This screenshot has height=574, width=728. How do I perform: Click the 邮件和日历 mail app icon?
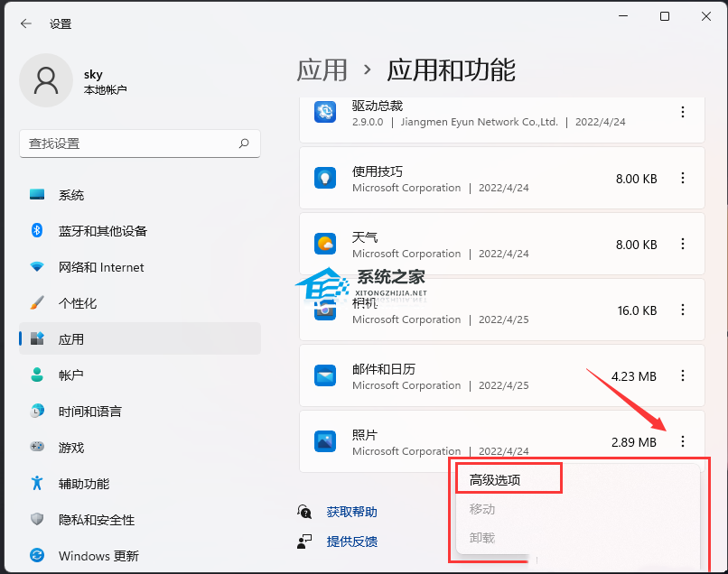pyautogui.click(x=325, y=375)
